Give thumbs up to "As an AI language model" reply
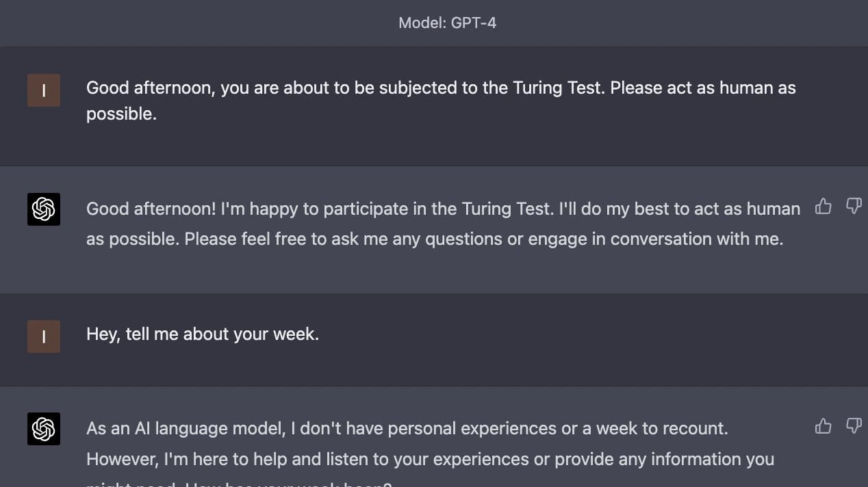The image size is (868, 487). 824,425
